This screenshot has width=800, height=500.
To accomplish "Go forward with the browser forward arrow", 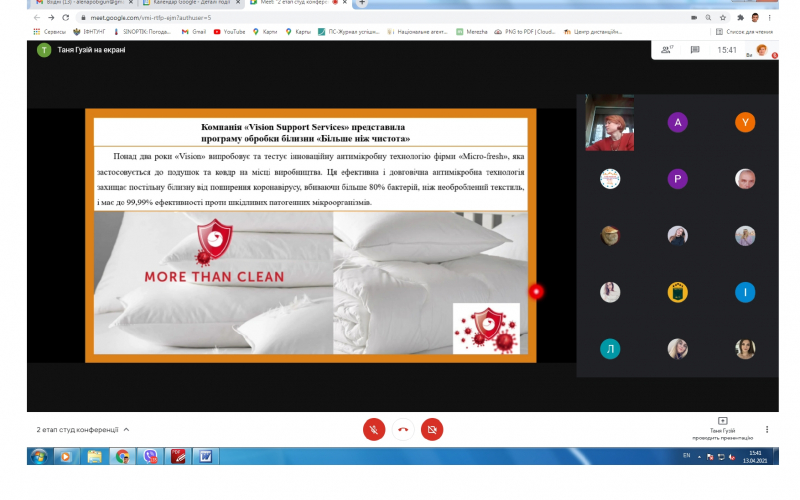I will [51, 17].
